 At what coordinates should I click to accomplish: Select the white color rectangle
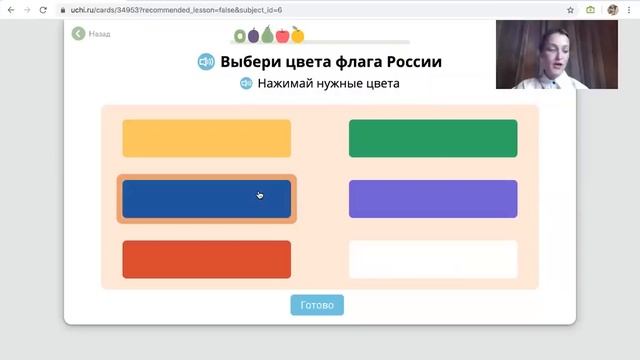(433, 260)
